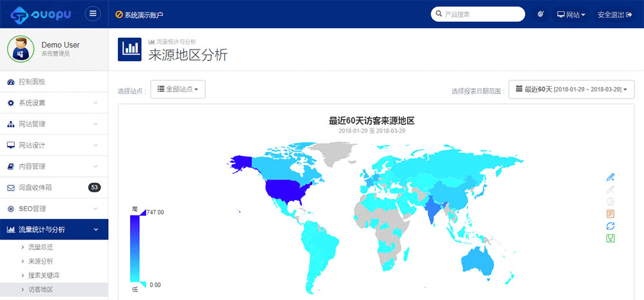The width and height of the screenshot is (644, 300).
Task: Expand the 系统设置 menu
Action: tap(54, 103)
